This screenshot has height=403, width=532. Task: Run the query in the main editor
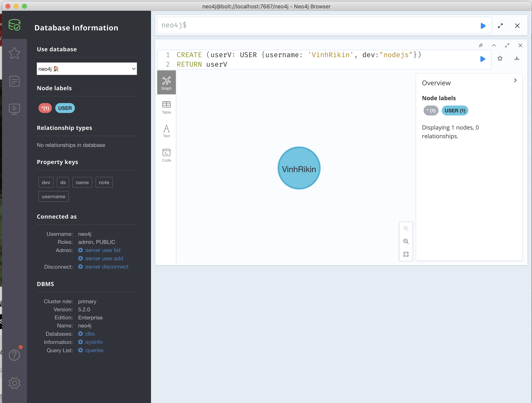pos(483,26)
